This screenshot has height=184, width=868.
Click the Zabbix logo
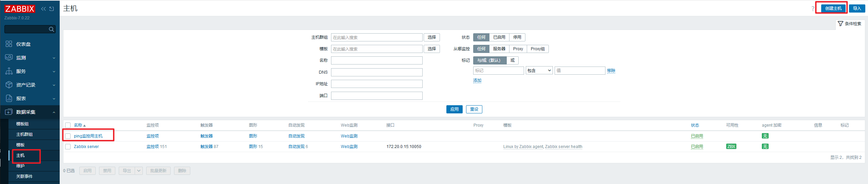coord(20,9)
